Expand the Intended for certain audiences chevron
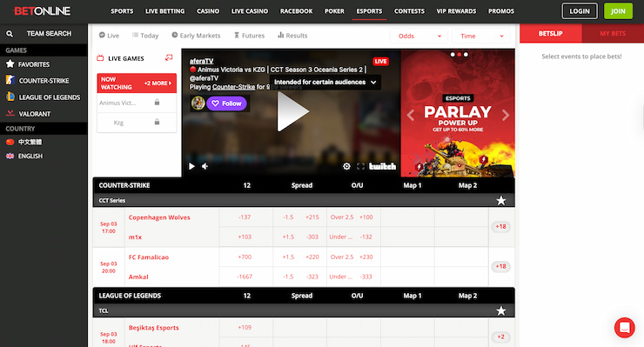 373,82
